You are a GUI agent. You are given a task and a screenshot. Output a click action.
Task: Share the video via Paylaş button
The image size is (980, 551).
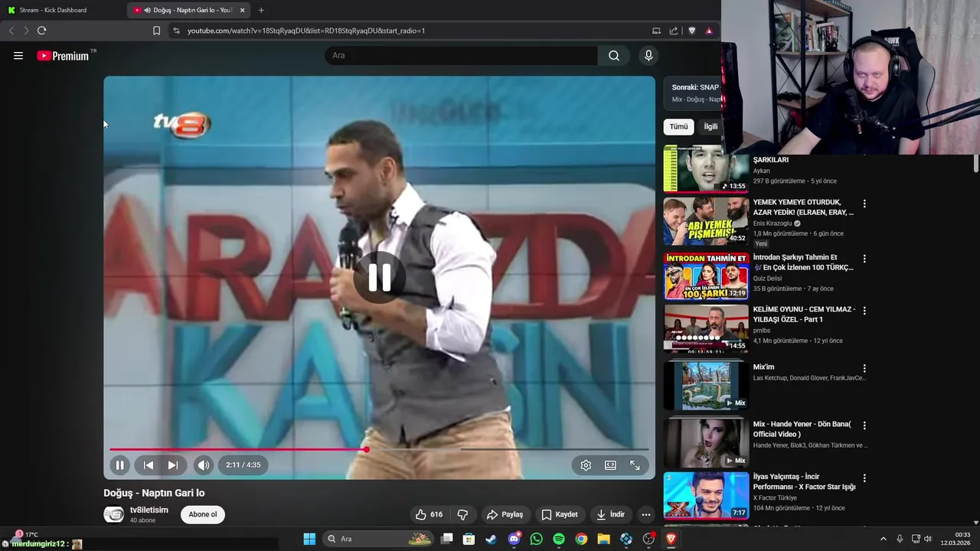(505, 515)
